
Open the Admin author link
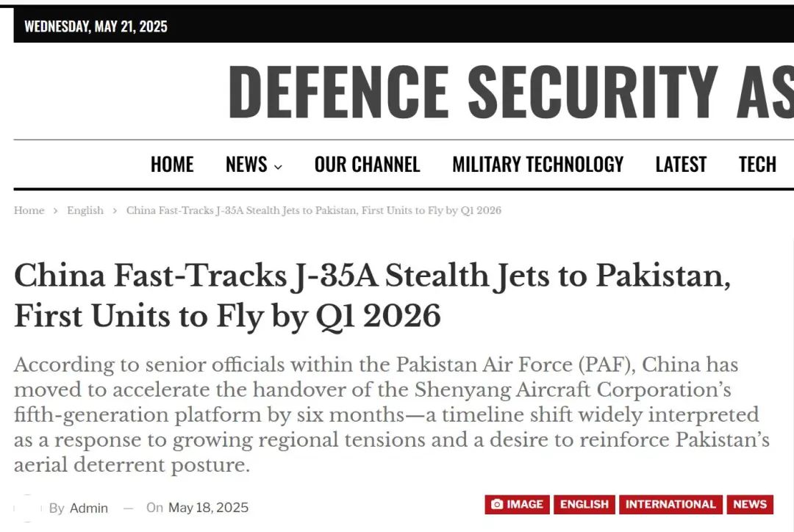coord(89,508)
